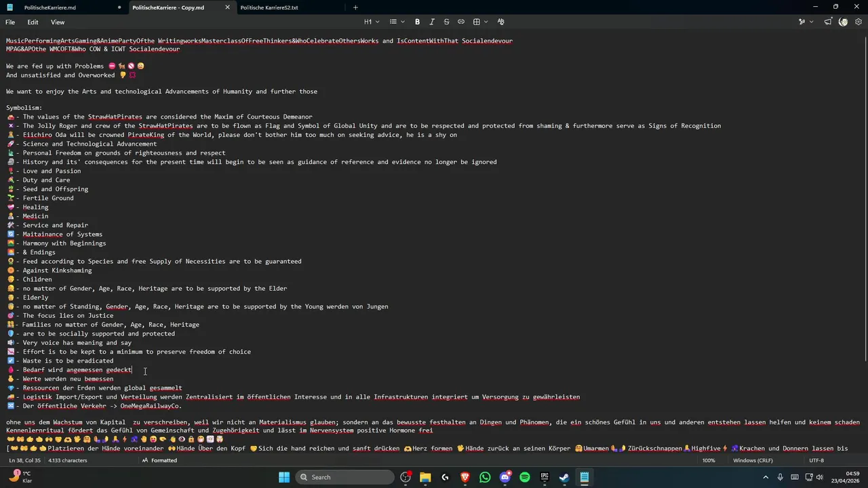Screen dimensions: 868x488
Task: Switch to the Politische KarriereS2.txt tab
Action: pos(269,7)
